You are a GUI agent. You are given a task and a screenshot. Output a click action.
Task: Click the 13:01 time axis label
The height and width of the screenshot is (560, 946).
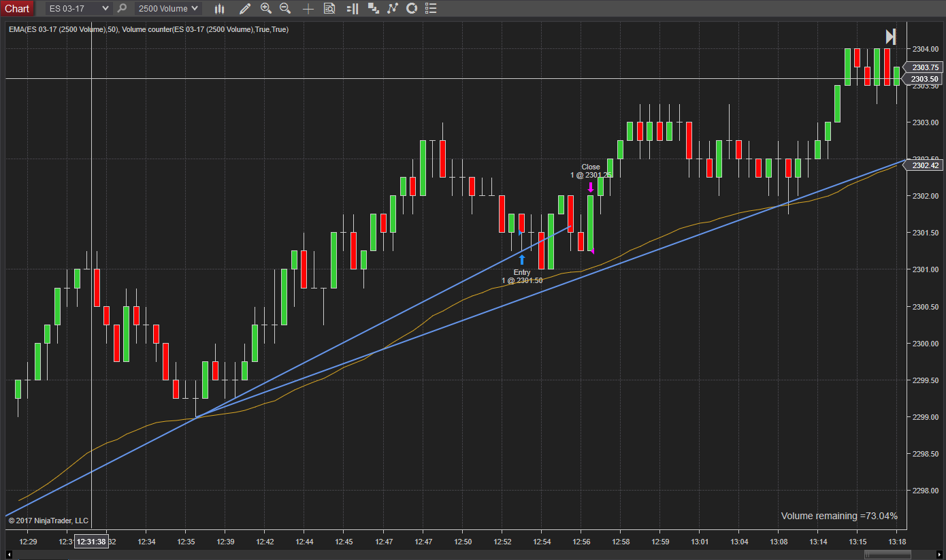[x=700, y=542]
